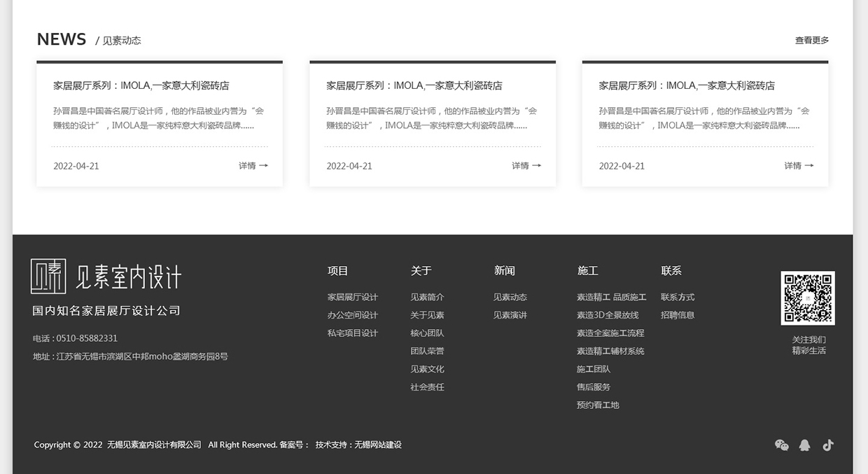Click 预约看工地 in 施工 column
This screenshot has height=474, width=868.
[x=598, y=405]
